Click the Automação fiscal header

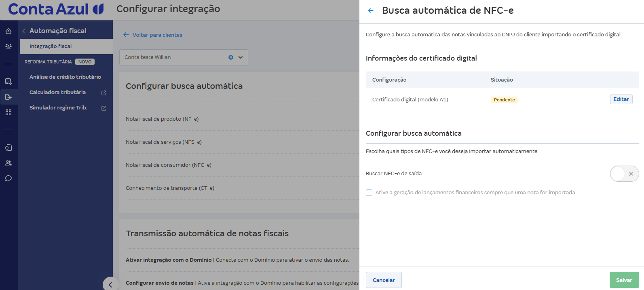coord(58,31)
